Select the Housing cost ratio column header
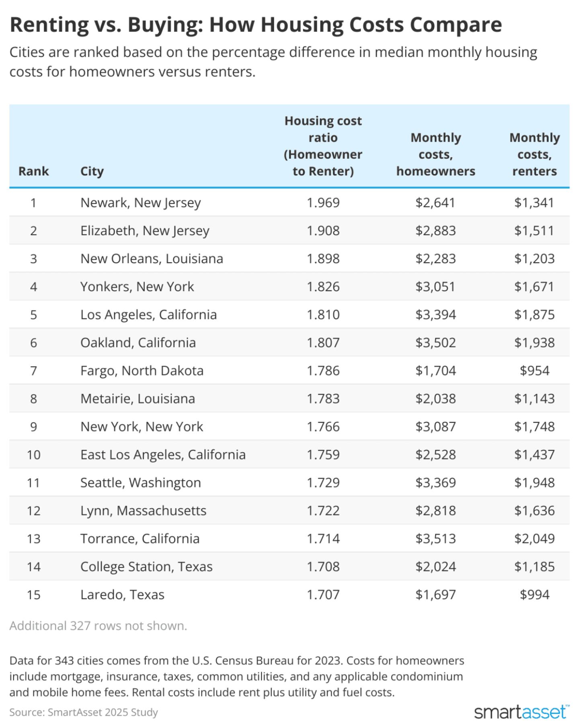 [x=323, y=146]
